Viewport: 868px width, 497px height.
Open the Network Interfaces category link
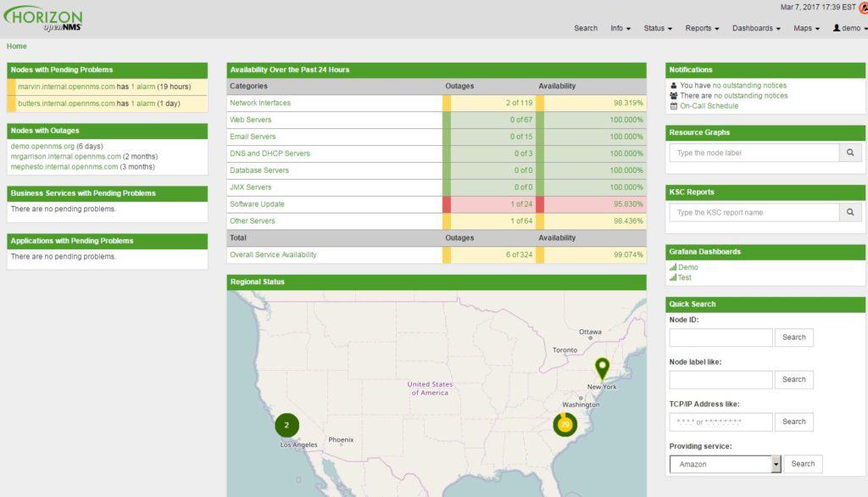(x=260, y=103)
